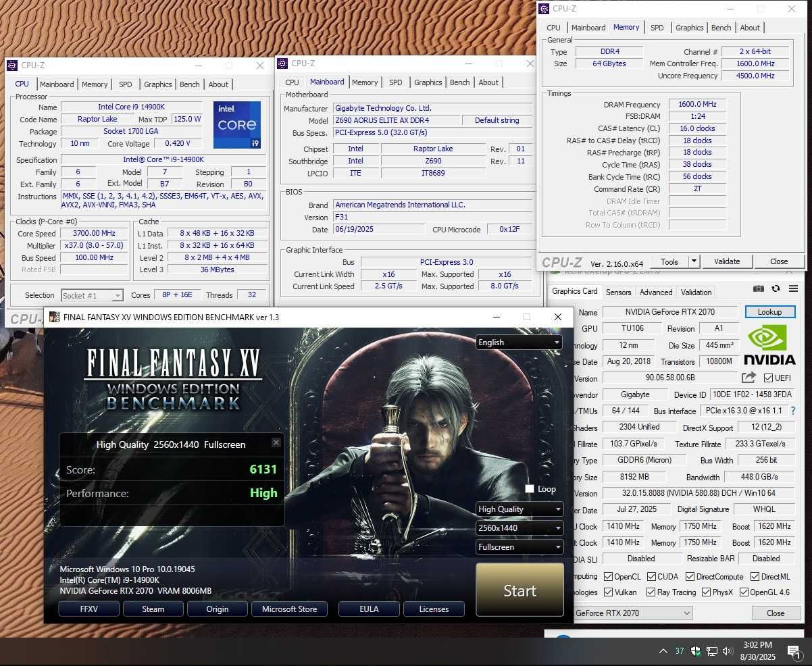Image resolution: width=812 pixels, height=666 pixels.
Task: Click the CPU-Z Memory window title icon
Action: (x=544, y=9)
